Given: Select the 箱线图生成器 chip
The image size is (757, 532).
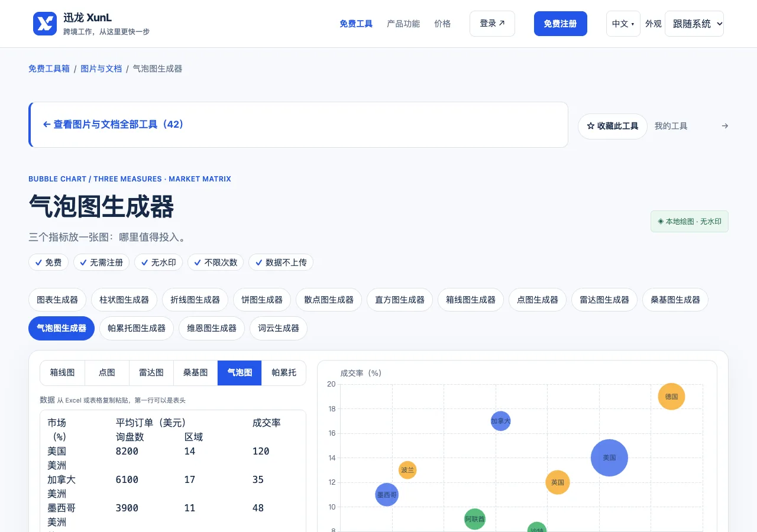Looking at the screenshot, I should 471,300.
